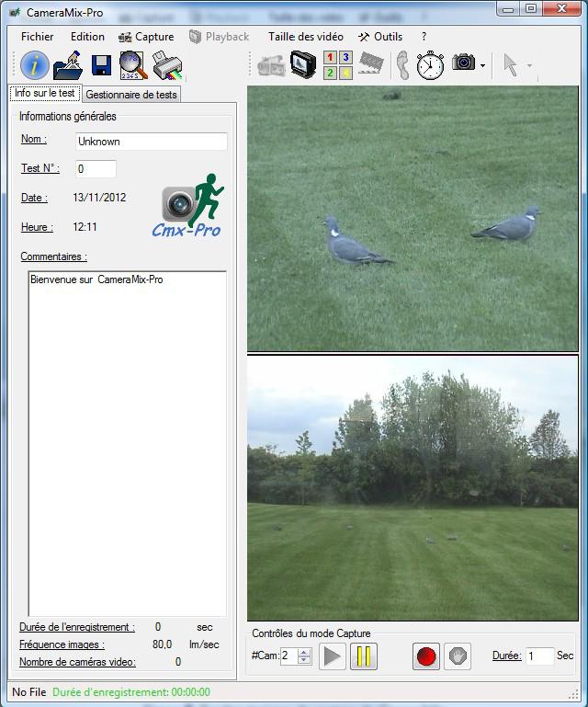588x707 pixels.
Task: Open the Edition menu
Action: click(87, 37)
